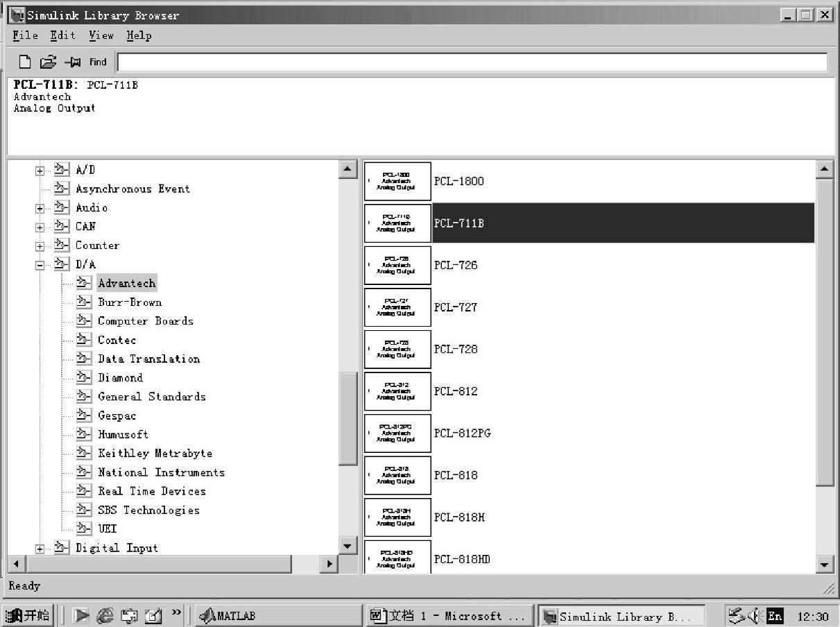Switch to the Microsoft Word taskbar button
The image size is (840, 627).
(x=449, y=616)
